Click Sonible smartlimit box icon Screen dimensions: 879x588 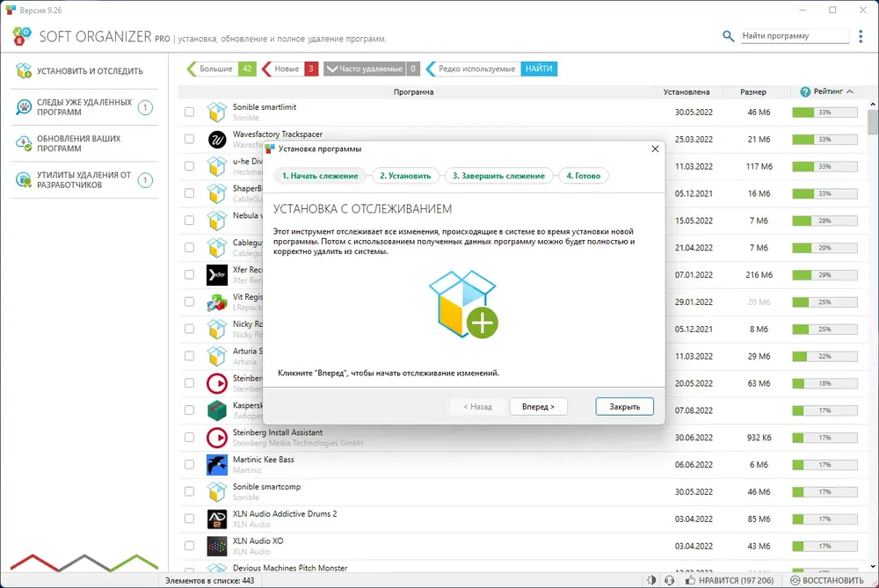coord(217,113)
